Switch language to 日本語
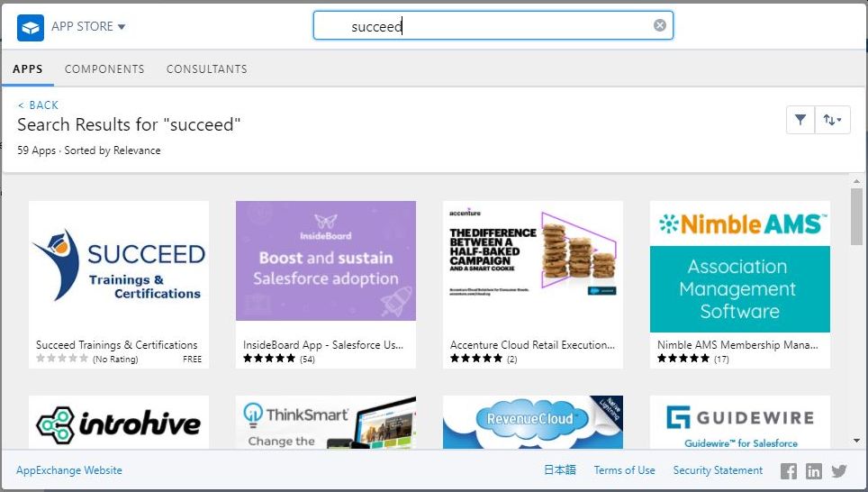This screenshot has width=868, height=492. coord(560,470)
